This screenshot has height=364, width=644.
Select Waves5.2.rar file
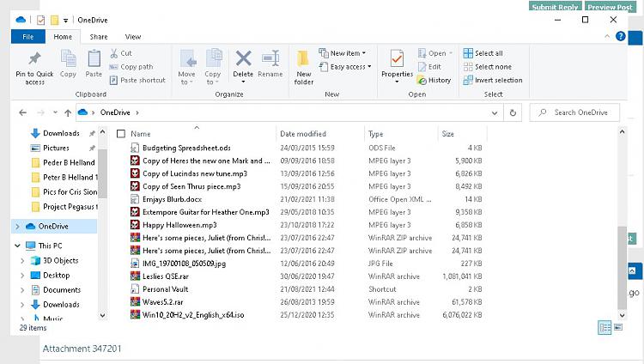click(162, 302)
